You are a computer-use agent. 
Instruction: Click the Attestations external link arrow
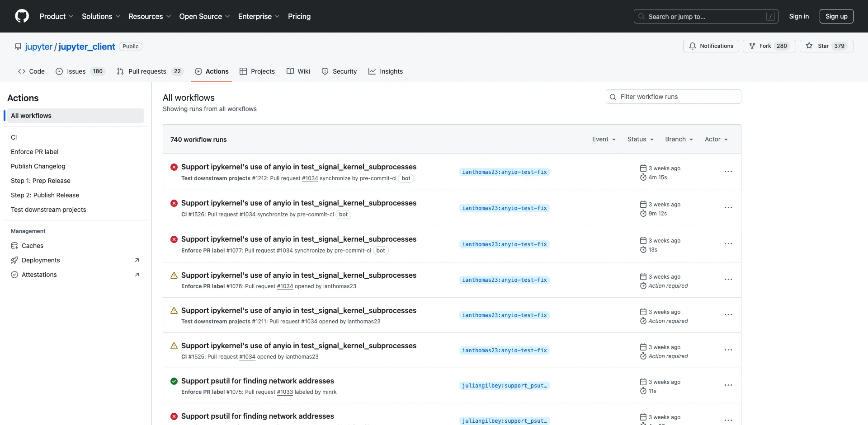coord(137,275)
